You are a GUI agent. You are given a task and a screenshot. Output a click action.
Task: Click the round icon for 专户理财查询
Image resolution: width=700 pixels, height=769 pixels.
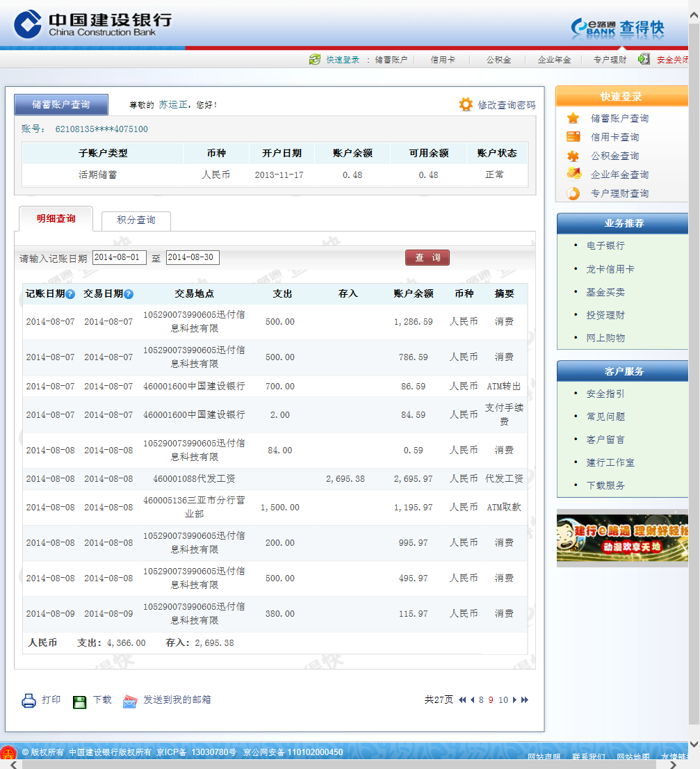click(x=573, y=193)
